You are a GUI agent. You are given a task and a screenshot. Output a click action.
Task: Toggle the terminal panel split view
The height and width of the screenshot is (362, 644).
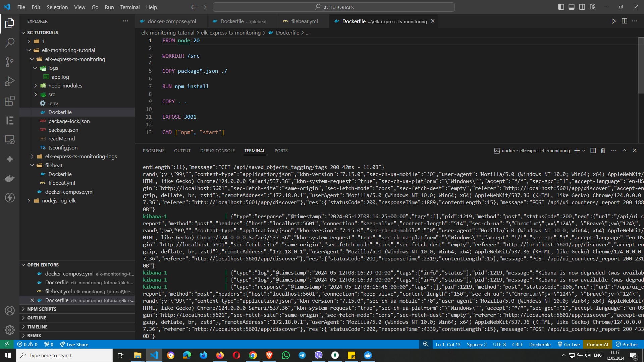592,151
